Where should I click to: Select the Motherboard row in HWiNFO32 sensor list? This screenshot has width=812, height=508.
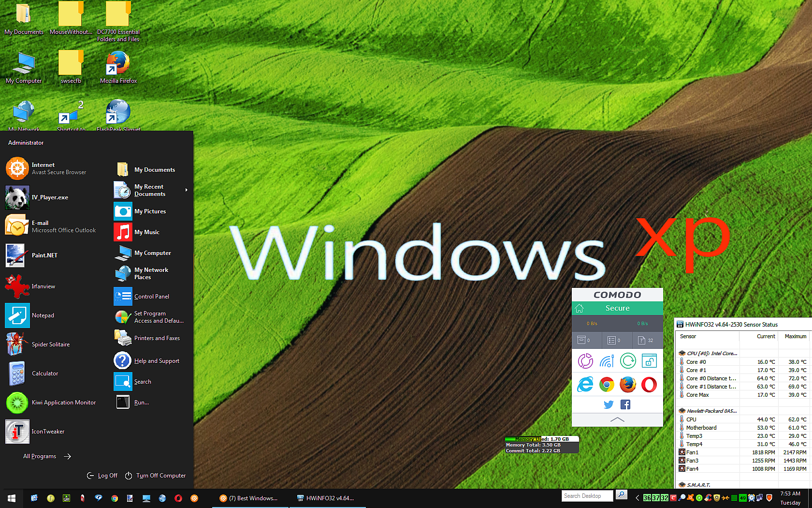tap(743, 428)
